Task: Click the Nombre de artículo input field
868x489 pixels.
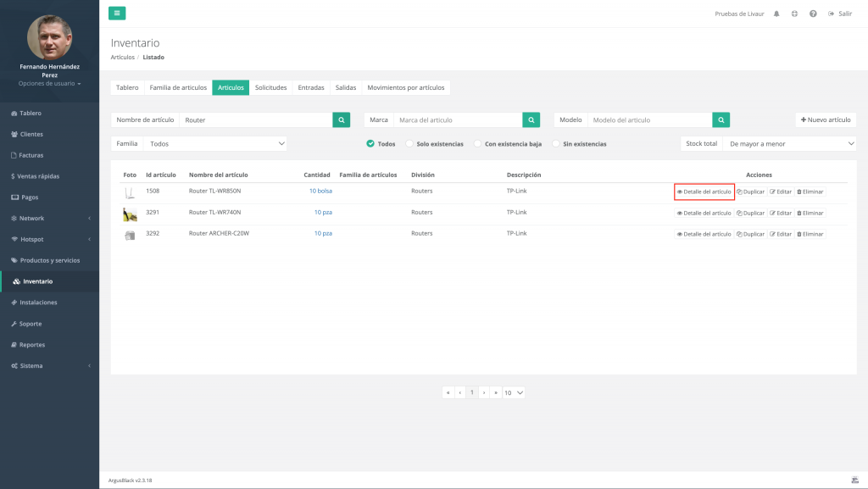Action: coord(256,120)
